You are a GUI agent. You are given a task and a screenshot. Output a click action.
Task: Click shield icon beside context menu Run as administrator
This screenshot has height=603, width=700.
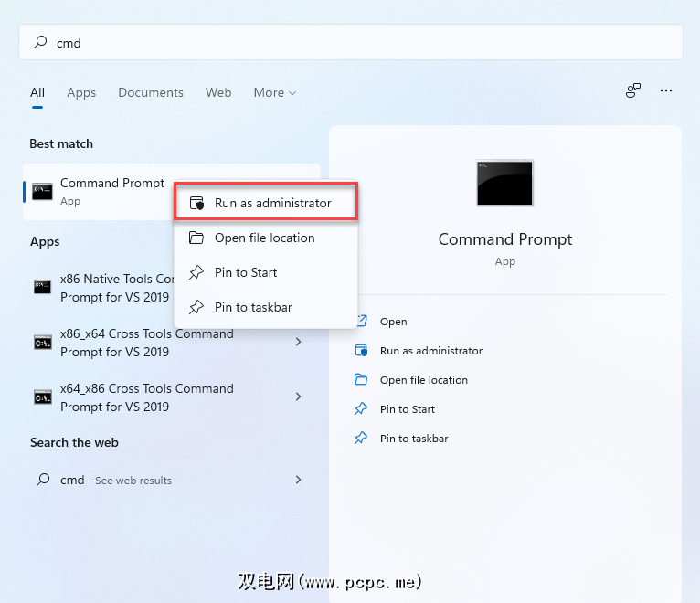click(196, 203)
